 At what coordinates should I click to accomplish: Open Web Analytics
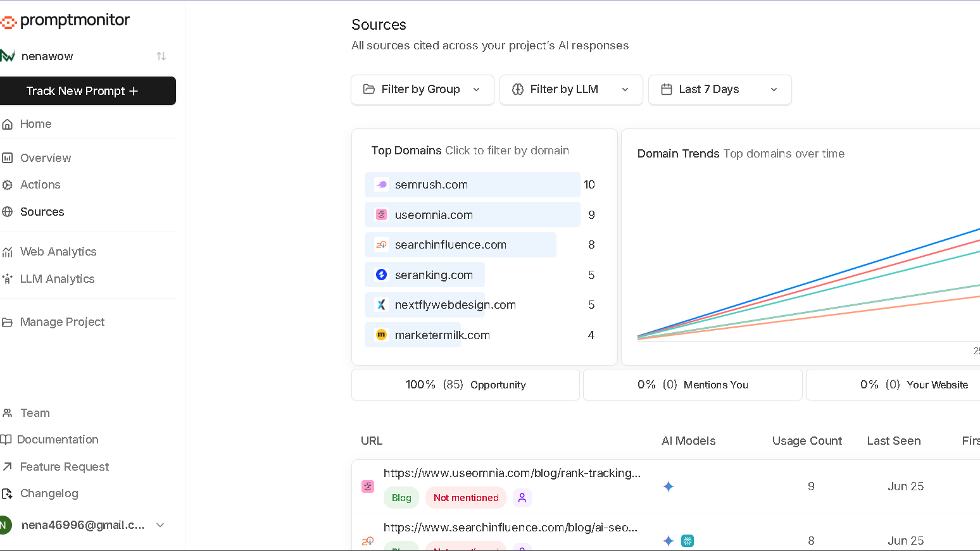coord(58,252)
